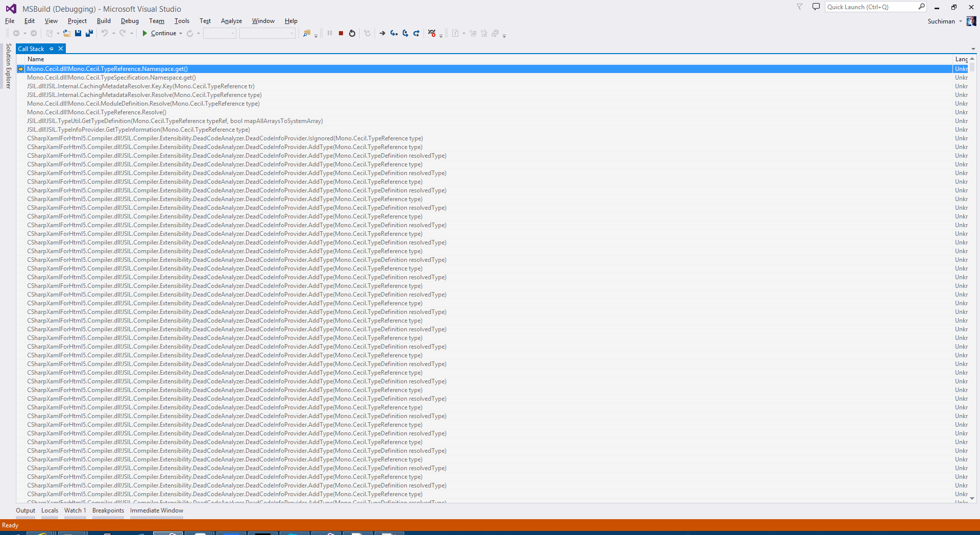
Task: Switch to the Immediate Window tab
Action: (x=157, y=510)
